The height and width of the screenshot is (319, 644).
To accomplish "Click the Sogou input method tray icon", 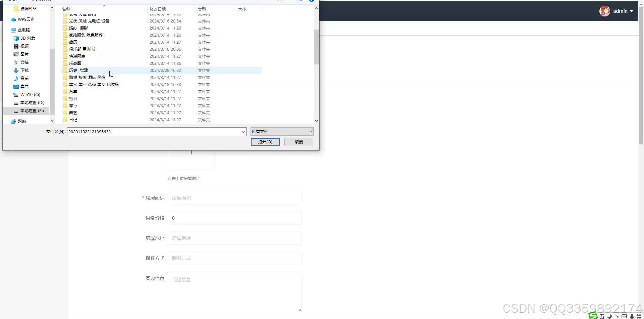I will click(x=593, y=316).
